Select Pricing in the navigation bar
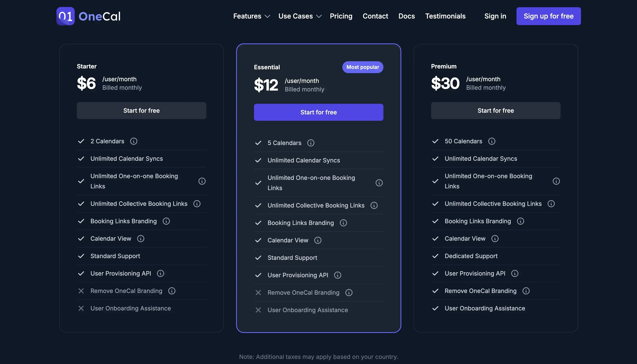Viewport: 637px width, 364px height. (341, 16)
